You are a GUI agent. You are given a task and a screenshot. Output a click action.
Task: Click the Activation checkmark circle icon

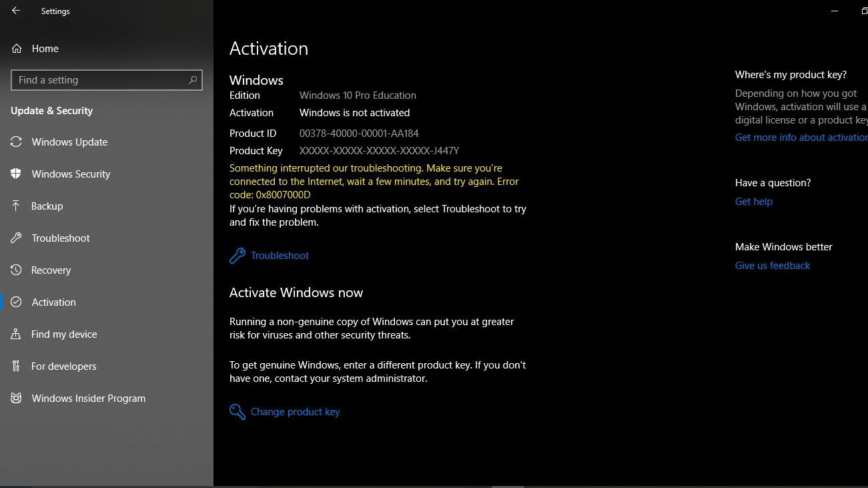tap(17, 302)
